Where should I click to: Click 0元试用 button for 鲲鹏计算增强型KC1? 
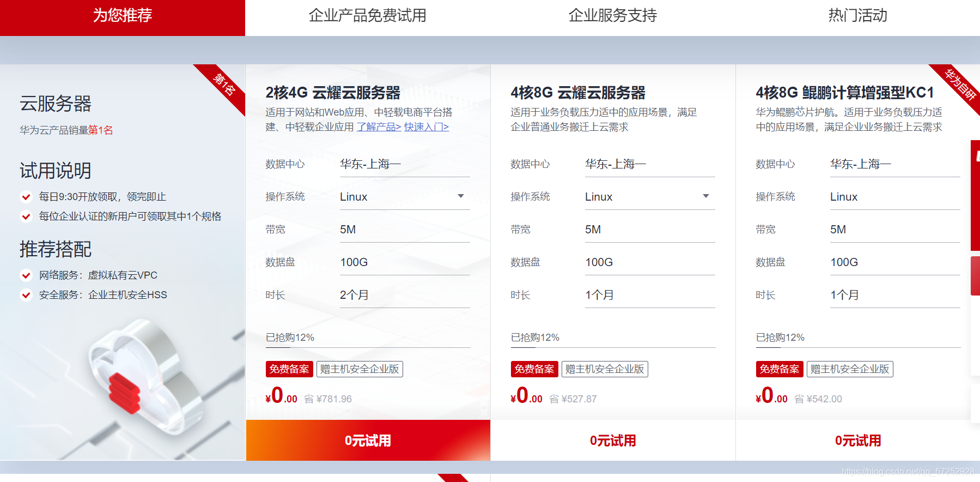coord(858,441)
